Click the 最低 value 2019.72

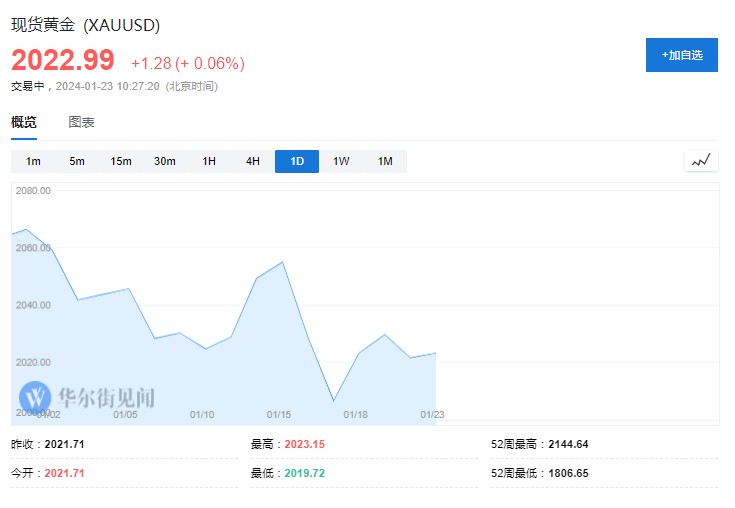tap(305, 473)
